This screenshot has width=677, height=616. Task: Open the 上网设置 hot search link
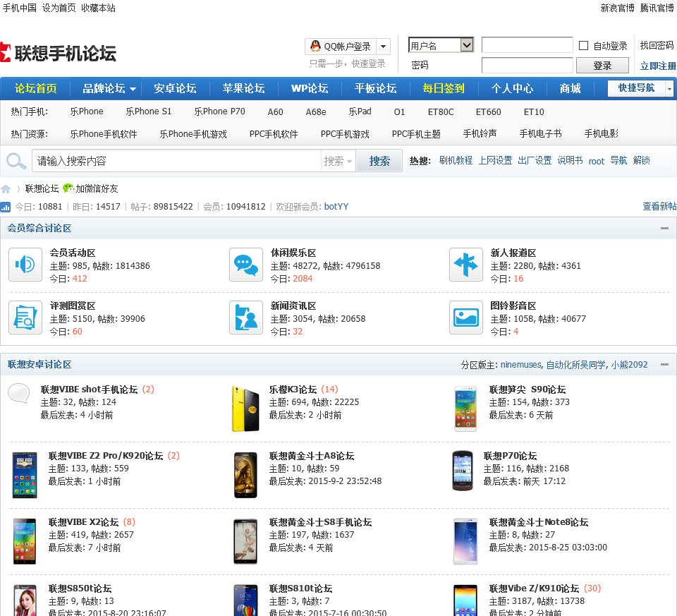(495, 161)
